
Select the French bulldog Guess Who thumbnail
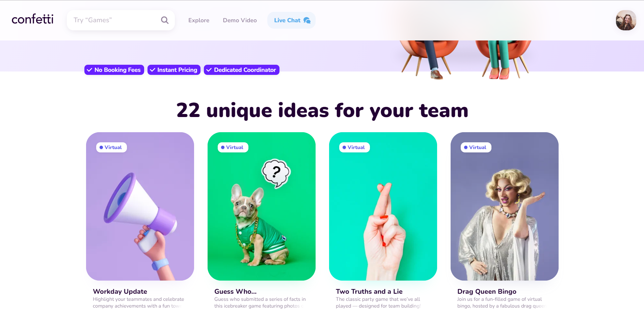tap(262, 206)
